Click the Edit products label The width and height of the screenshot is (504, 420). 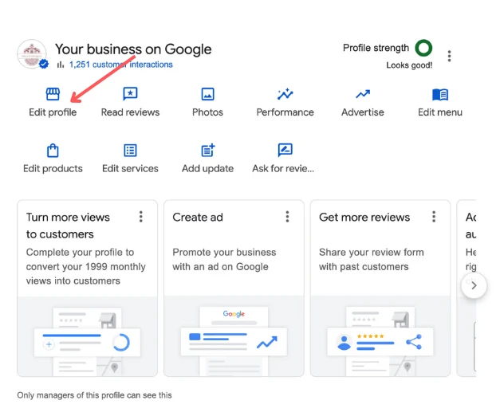click(53, 168)
